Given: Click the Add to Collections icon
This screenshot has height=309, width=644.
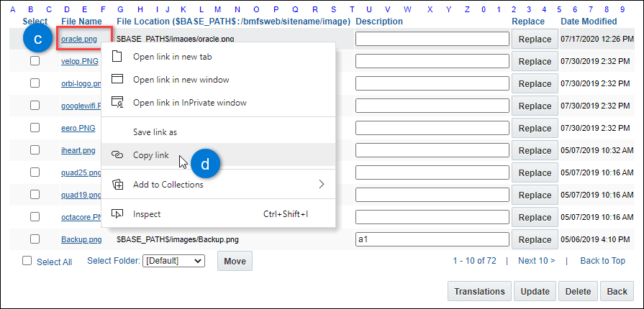Looking at the screenshot, I should pyautogui.click(x=117, y=184).
